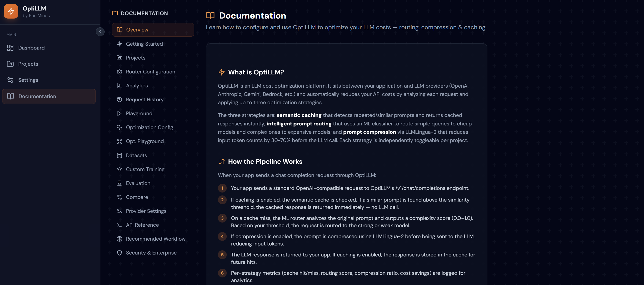Viewport: 644px width, 285px height.
Task: Open Request History clock icon
Action: click(119, 100)
